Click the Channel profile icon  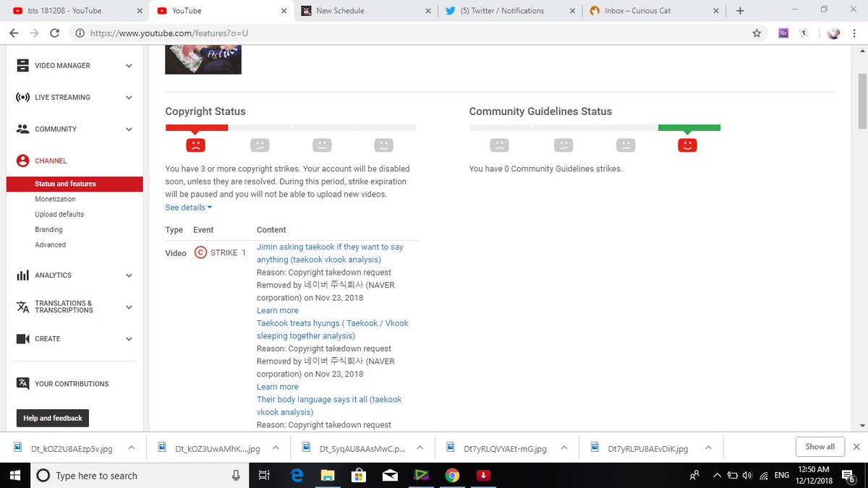coord(22,160)
